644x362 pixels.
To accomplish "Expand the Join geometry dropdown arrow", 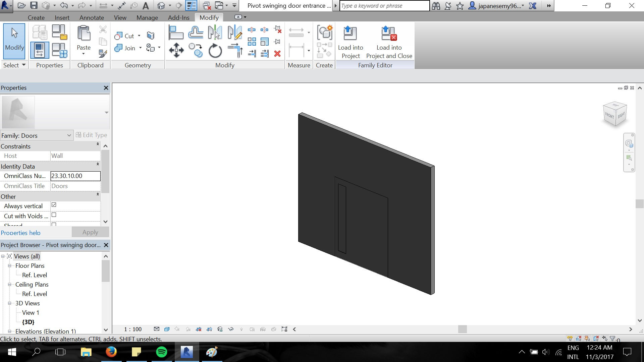I will click(x=140, y=48).
